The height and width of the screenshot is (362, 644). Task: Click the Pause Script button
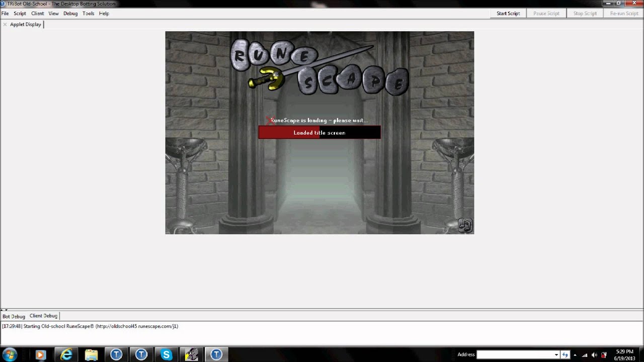point(546,14)
